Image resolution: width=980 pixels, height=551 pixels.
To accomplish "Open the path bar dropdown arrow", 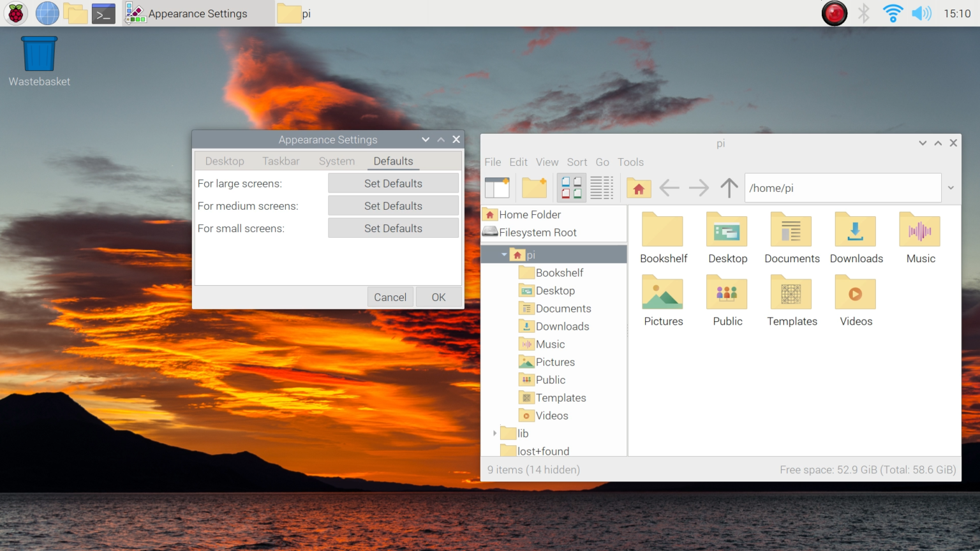I will coord(951,187).
